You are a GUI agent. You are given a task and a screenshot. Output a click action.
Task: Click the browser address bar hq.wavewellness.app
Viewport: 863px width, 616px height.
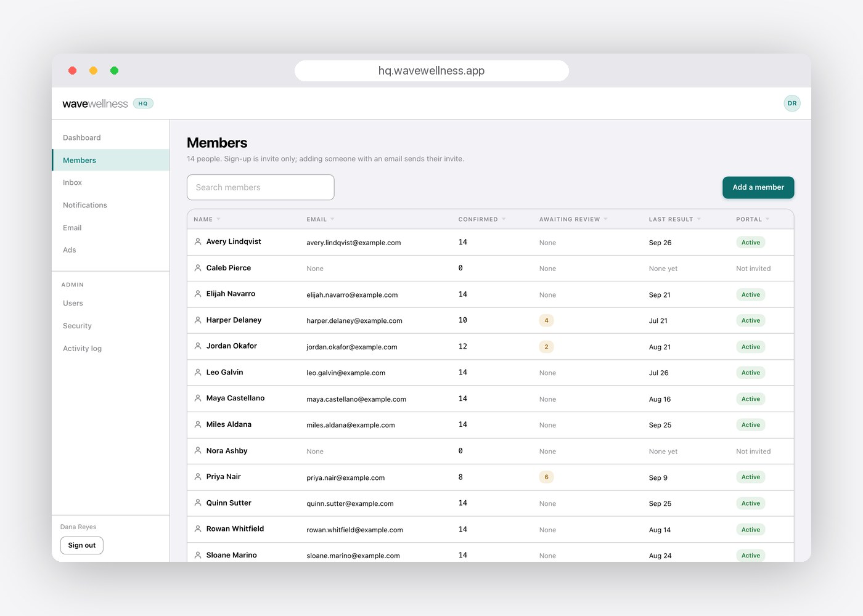point(431,71)
